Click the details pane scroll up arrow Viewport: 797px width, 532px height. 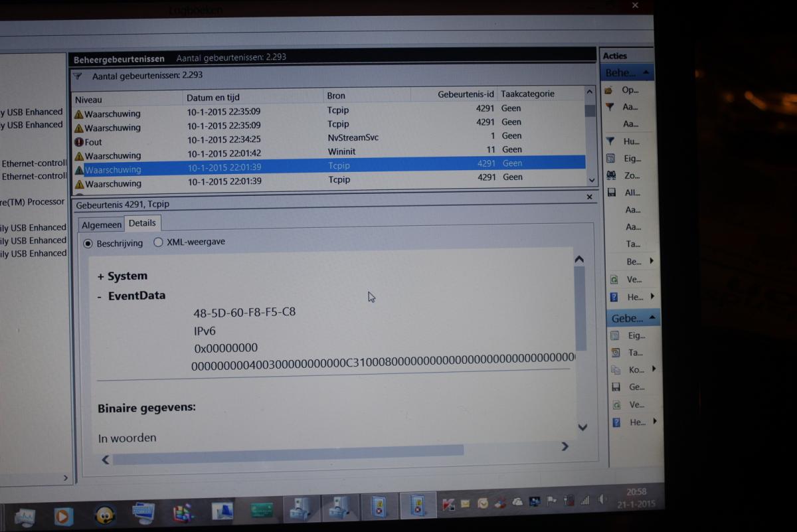point(579,260)
